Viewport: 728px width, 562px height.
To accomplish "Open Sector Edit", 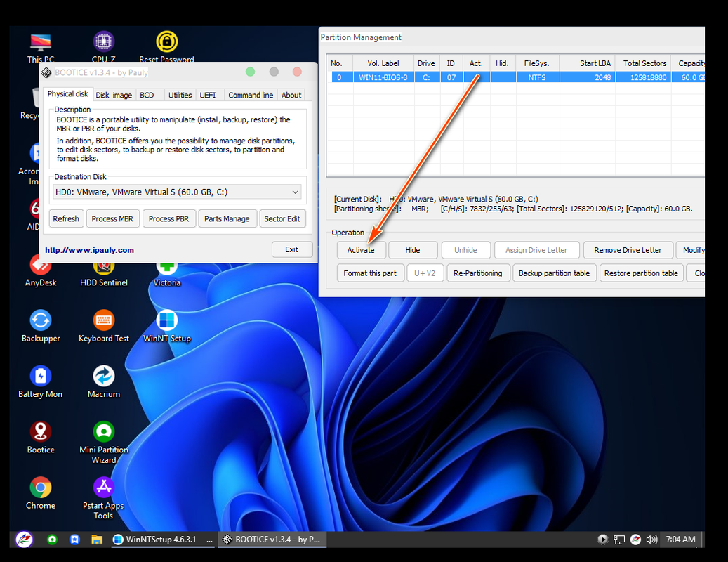I will (282, 218).
